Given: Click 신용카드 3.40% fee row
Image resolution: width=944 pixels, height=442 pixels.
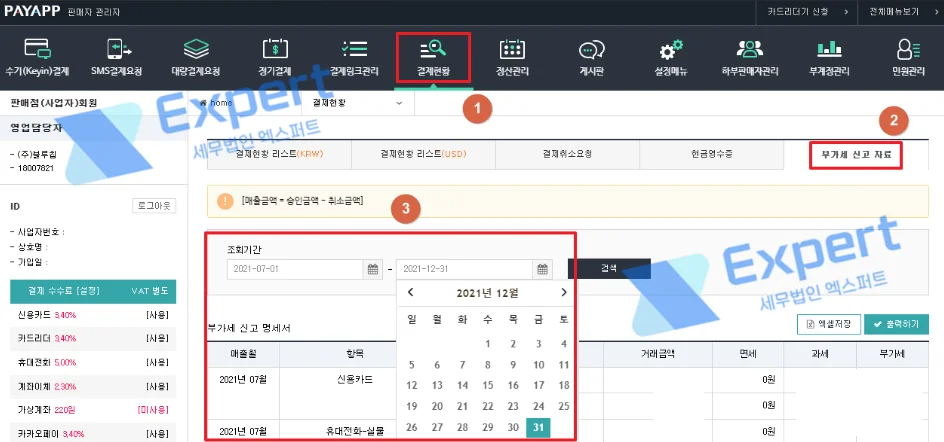Looking at the screenshot, I should coord(93,315).
